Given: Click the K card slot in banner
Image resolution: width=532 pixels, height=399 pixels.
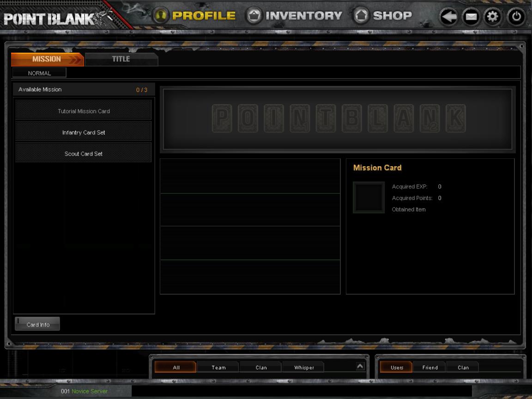Looking at the screenshot, I should click(x=456, y=118).
